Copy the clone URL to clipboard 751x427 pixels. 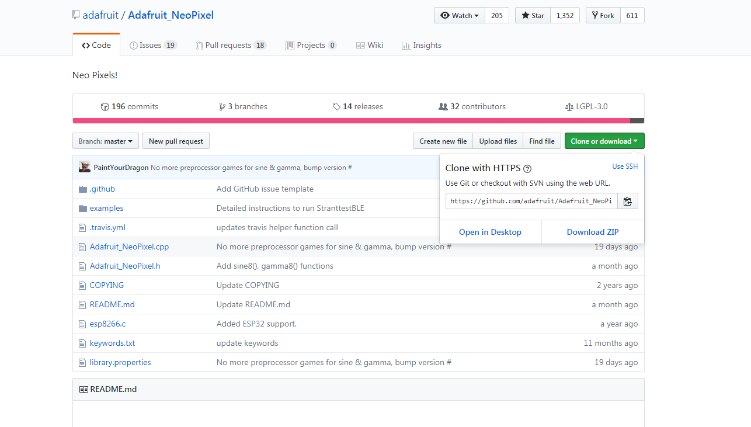627,202
